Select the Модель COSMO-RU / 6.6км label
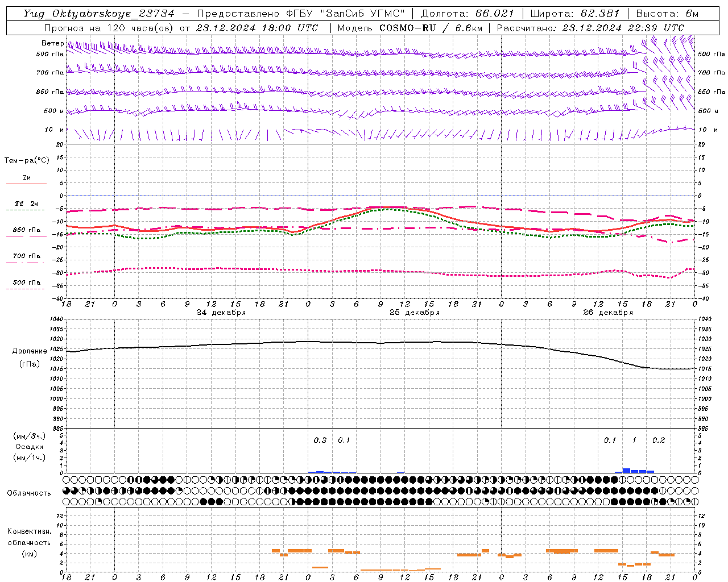 409,28
